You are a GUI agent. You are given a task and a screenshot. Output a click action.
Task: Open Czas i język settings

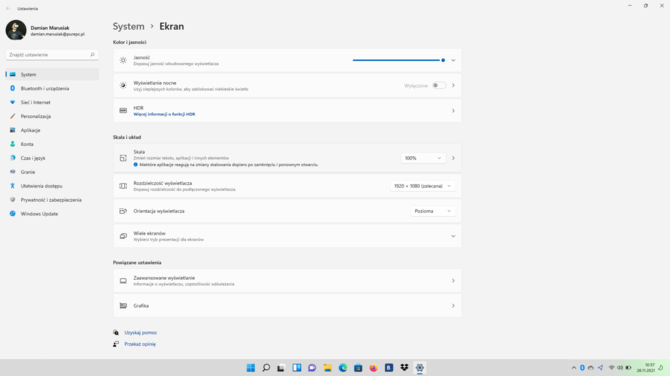pos(52,158)
